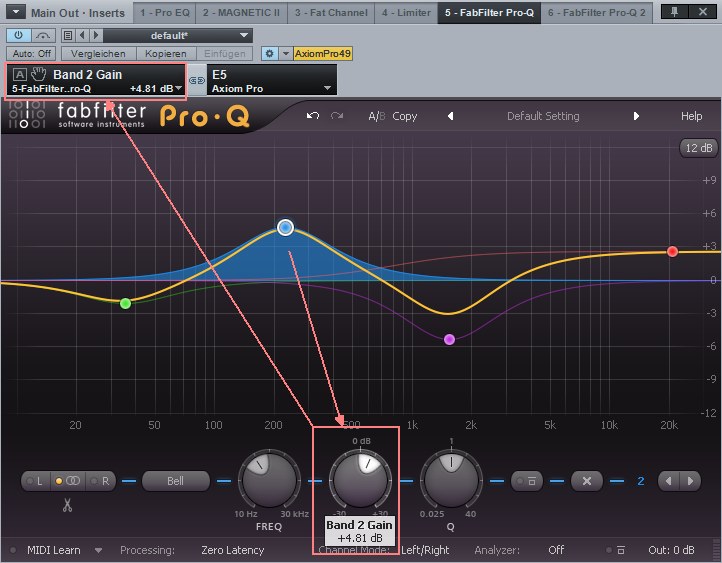Select the red high shelf EQ node
The image size is (722, 563).
[672, 251]
